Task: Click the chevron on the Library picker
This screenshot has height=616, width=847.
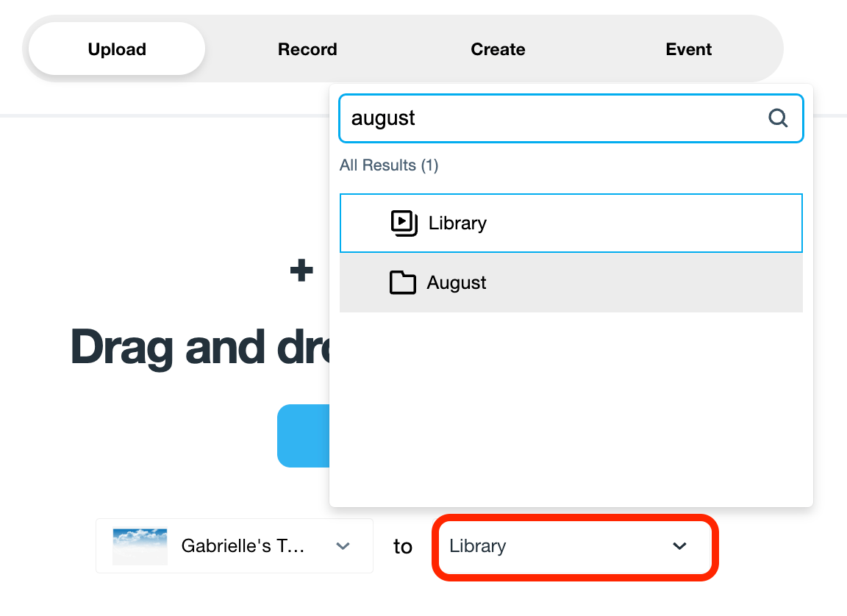Action: point(678,547)
